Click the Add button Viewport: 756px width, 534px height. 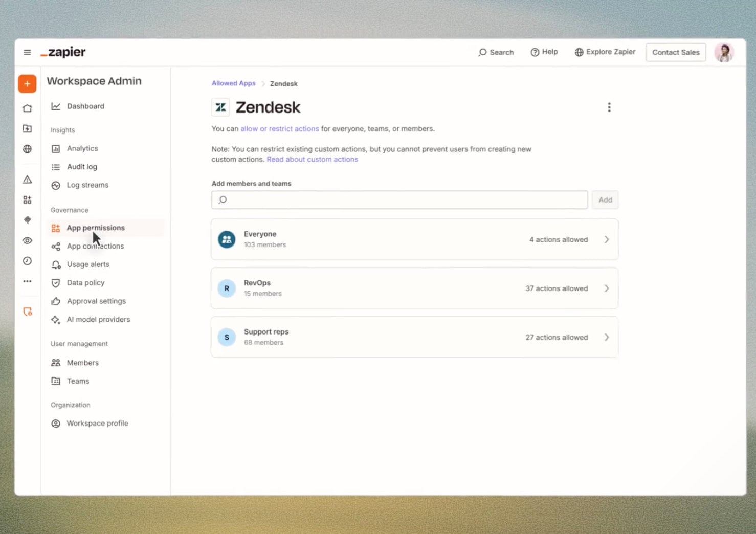pyautogui.click(x=605, y=200)
